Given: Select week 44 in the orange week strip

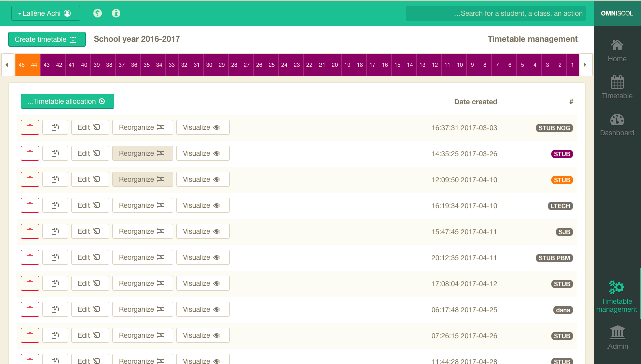Looking at the screenshot, I should coord(34,65).
